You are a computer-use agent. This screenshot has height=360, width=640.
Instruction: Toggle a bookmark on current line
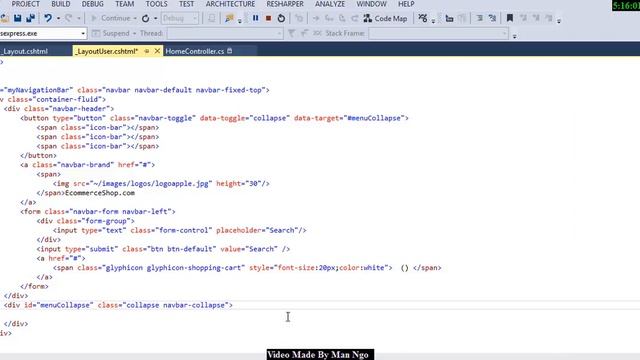click(510, 18)
